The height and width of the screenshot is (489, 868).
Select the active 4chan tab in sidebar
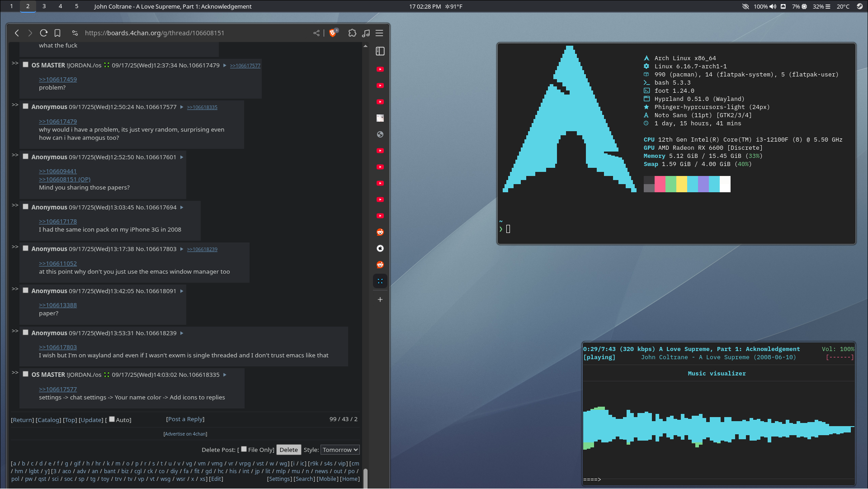[380, 281]
